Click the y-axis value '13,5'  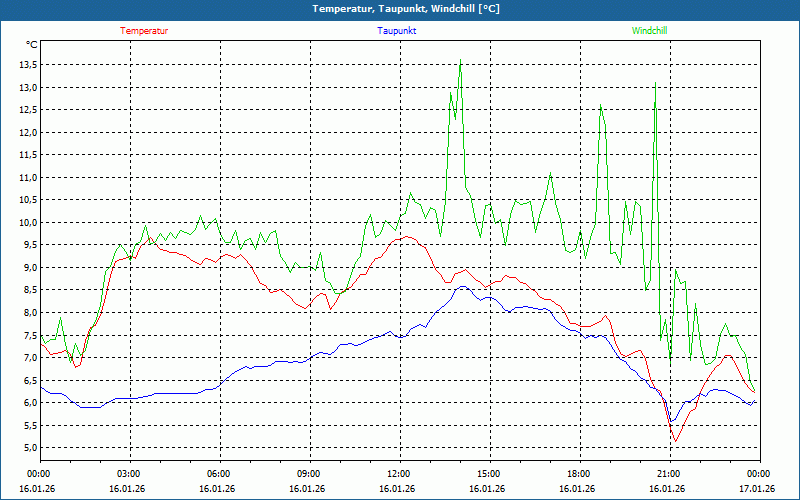coord(28,65)
